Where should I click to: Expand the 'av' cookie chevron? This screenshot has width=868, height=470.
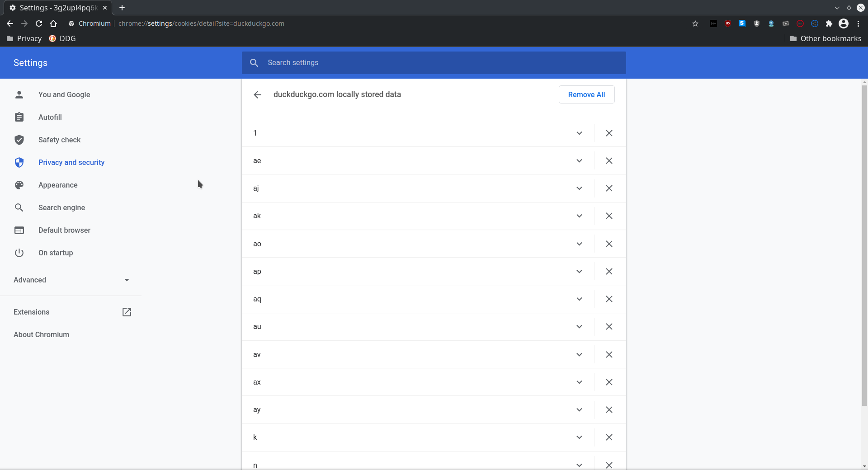(579, 354)
